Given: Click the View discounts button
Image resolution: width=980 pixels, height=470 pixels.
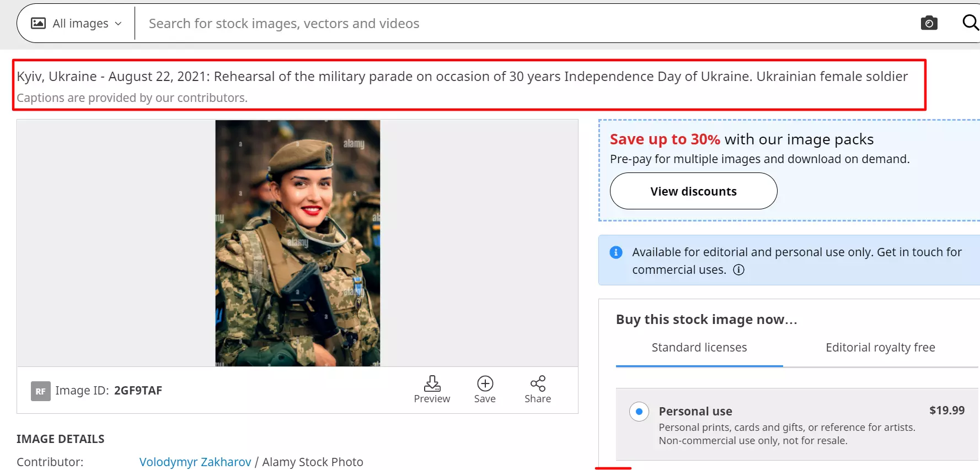Looking at the screenshot, I should [x=693, y=191].
